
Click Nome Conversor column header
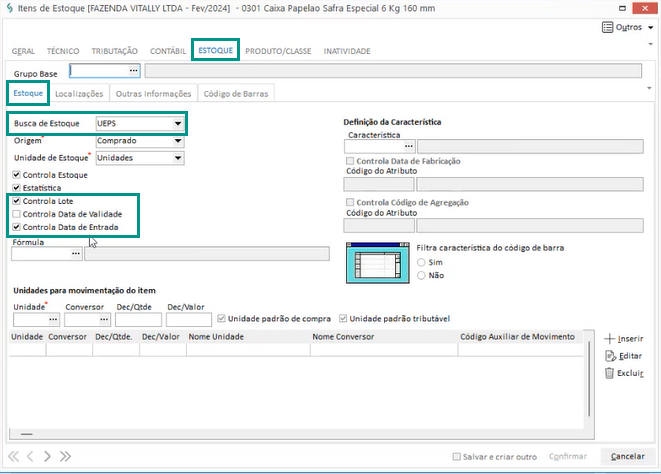[x=384, y=337]
